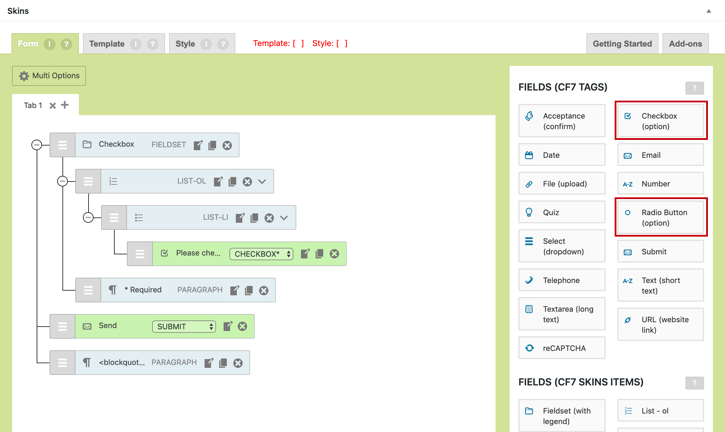Collapse the LIST-OL tree node

pos(62,181)
